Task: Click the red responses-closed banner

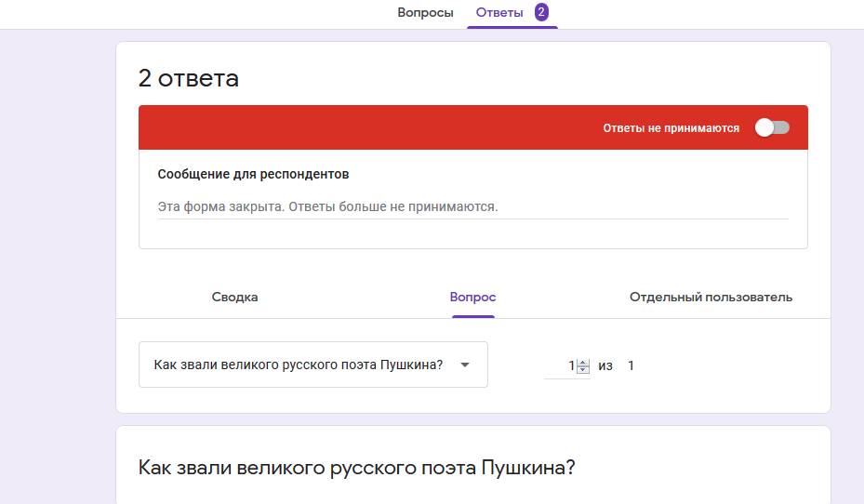Action: point(372,127)
